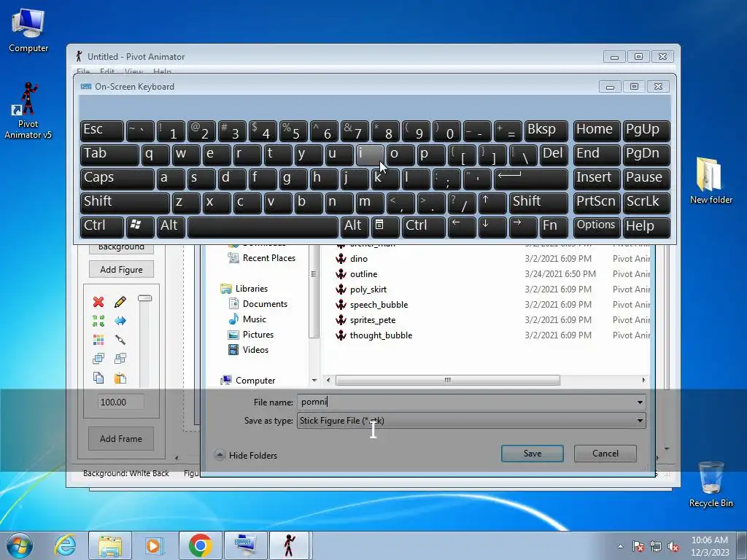Open the edit figure pencil icon
This screenshot has height=560, width=747.
pyautogui.click(x=120, y=302)
